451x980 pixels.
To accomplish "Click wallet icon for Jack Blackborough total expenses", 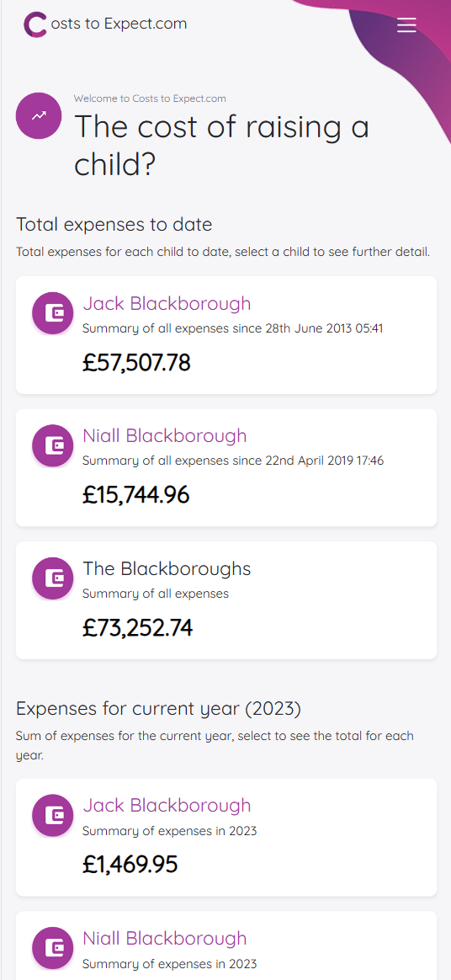I will point(53,313).
